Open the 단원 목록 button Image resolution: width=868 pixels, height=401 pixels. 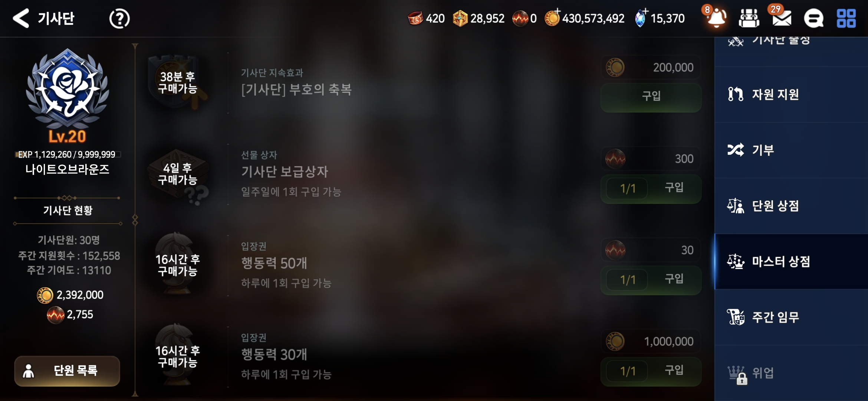67,371
